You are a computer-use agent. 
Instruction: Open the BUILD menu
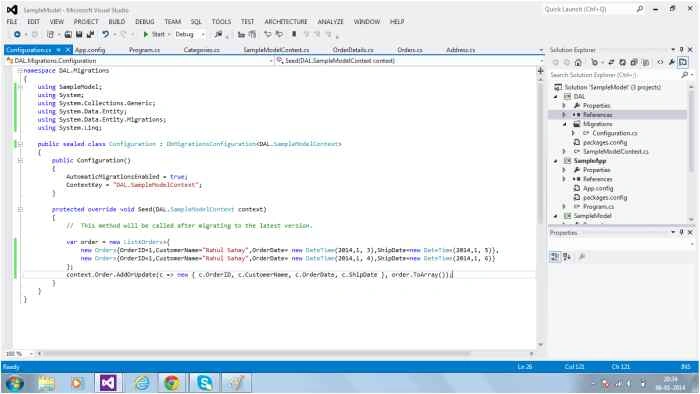pos(117,21)
